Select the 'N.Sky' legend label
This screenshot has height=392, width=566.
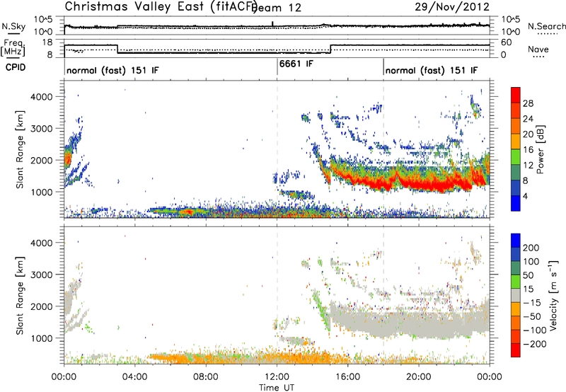13,26
